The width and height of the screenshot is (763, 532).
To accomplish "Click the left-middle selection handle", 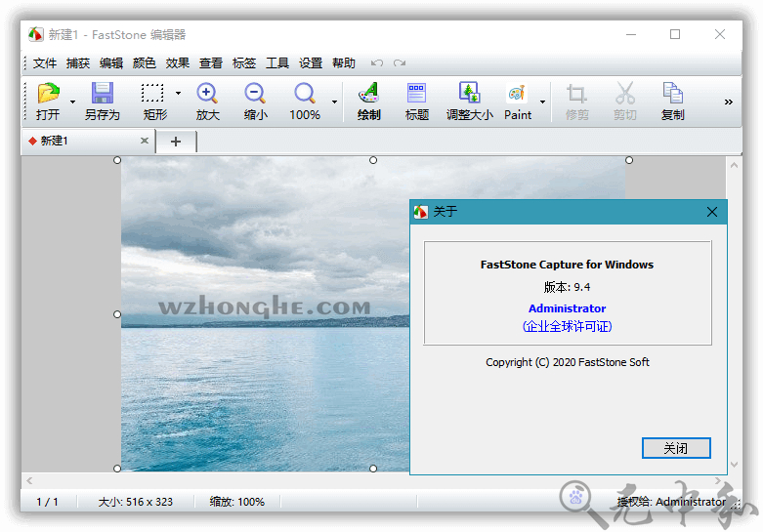I will (117, 314).
